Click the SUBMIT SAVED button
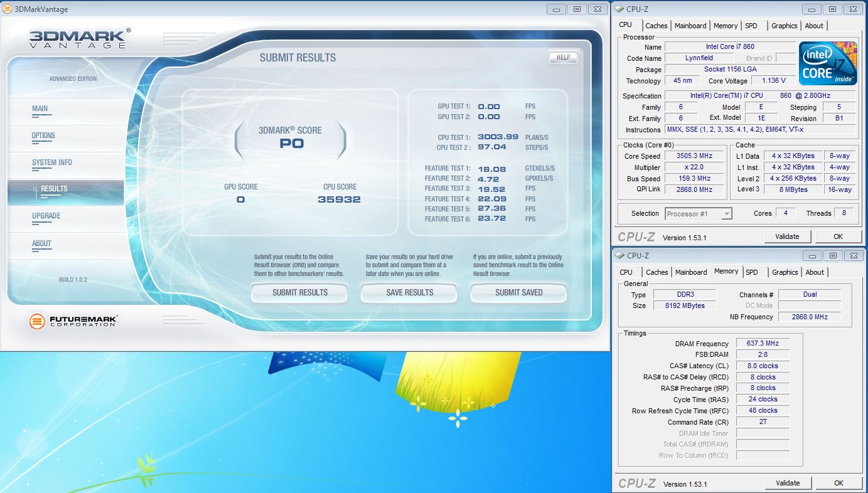 pos(519,292)
